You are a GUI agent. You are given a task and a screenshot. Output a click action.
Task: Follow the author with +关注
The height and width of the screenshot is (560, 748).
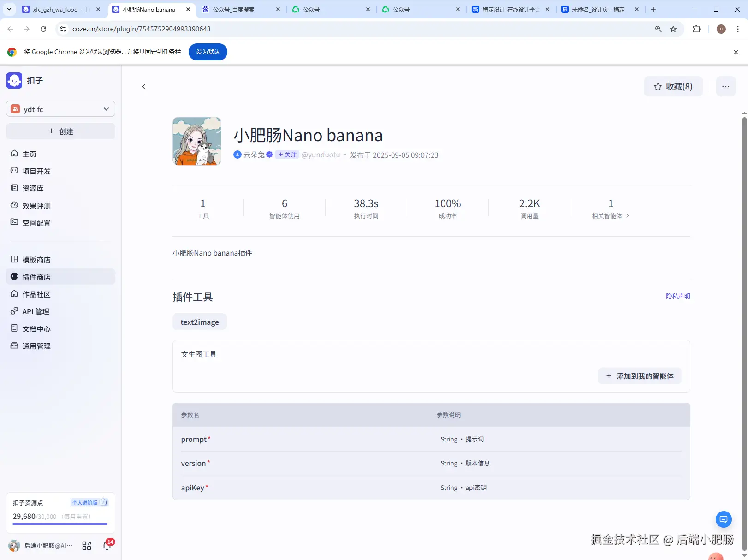[287, 155]
